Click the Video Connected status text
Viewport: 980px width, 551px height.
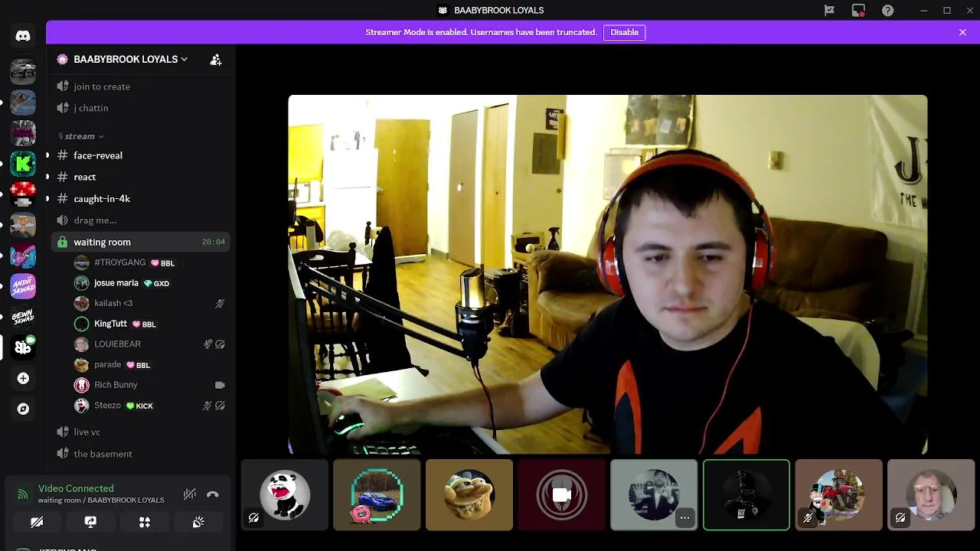tap(76, 488)
